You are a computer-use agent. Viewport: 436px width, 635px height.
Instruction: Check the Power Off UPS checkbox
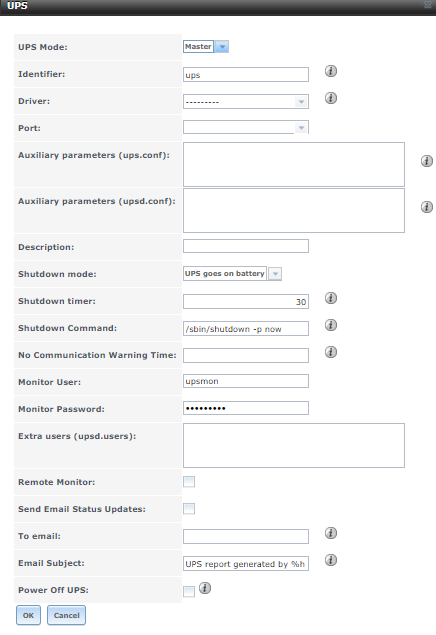tap(189, 591)
